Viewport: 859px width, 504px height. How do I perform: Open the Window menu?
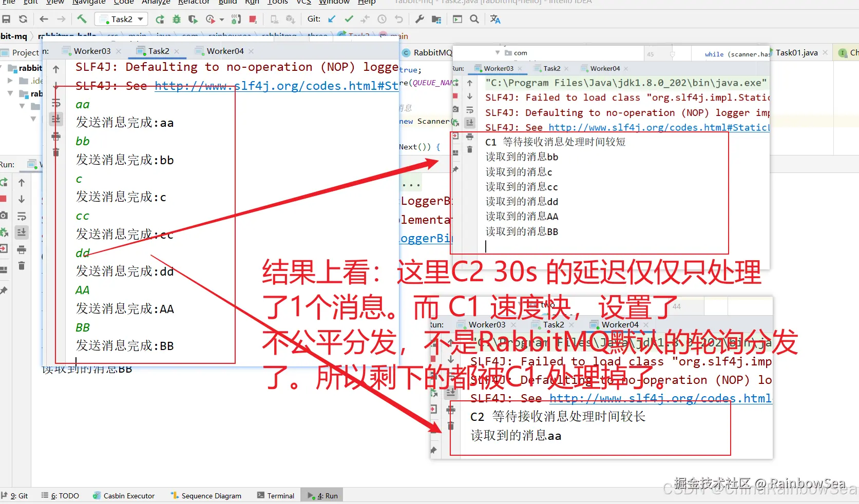click(334, 3)
